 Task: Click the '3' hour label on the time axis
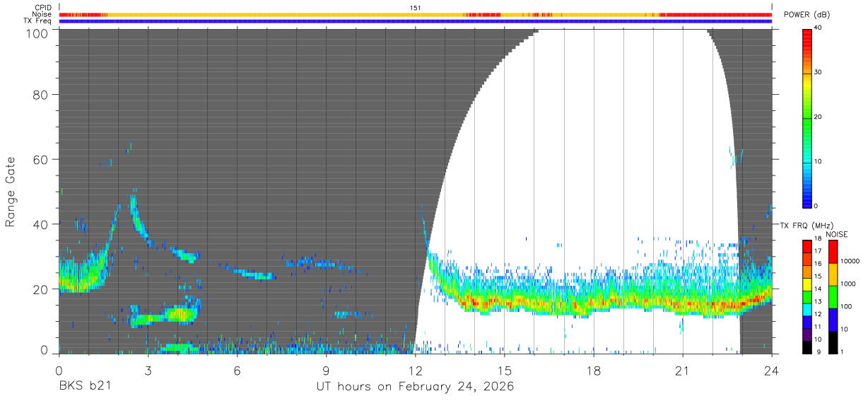148,371
